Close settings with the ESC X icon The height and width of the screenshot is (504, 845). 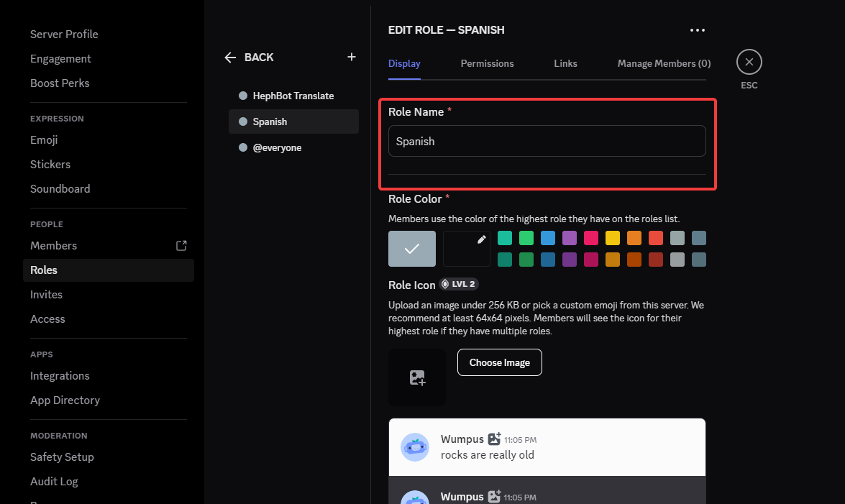coord(749,63)
